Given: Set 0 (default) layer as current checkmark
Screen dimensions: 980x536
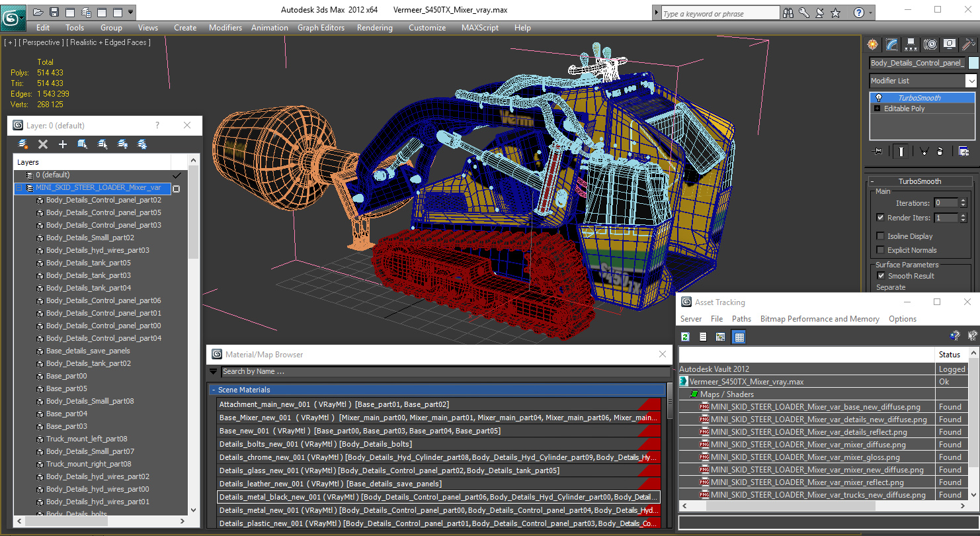Looking at the screenshot, I should tap(177, 175).
